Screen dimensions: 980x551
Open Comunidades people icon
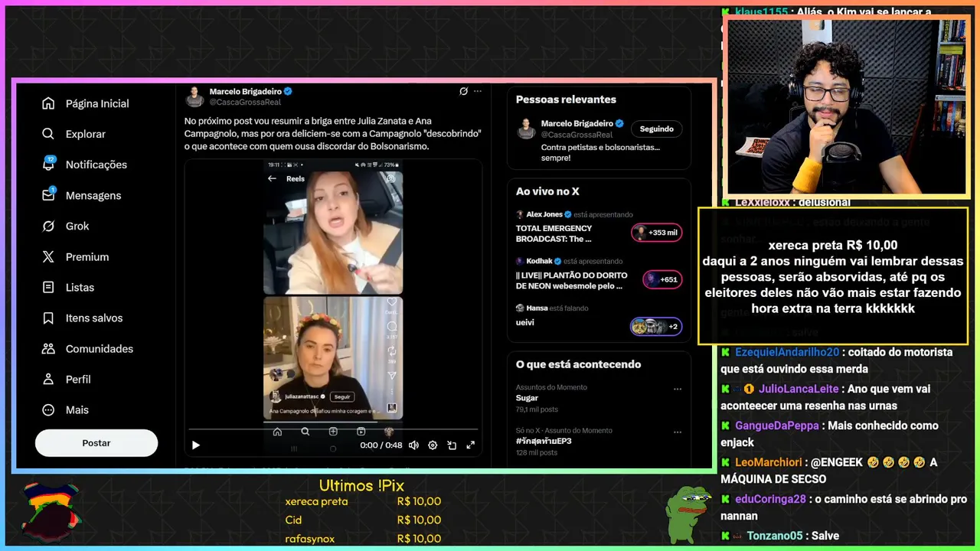tap(48, 348)
